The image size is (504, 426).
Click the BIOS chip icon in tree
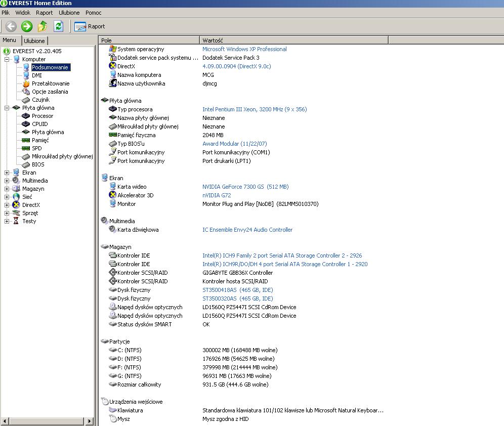click(x=26, y=164)
